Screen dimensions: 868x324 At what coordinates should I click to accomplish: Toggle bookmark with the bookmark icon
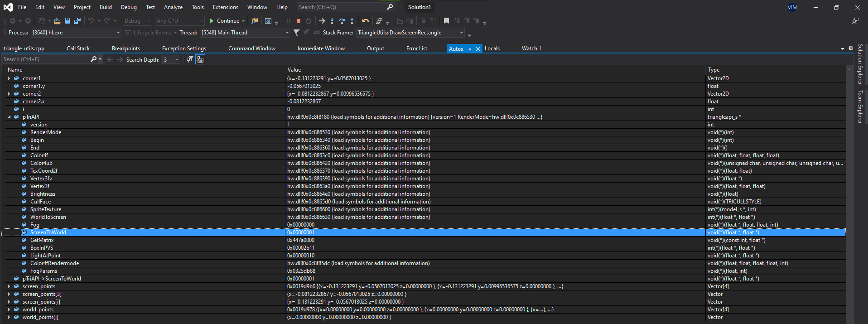pyautogui.click(x=446, y=21)
